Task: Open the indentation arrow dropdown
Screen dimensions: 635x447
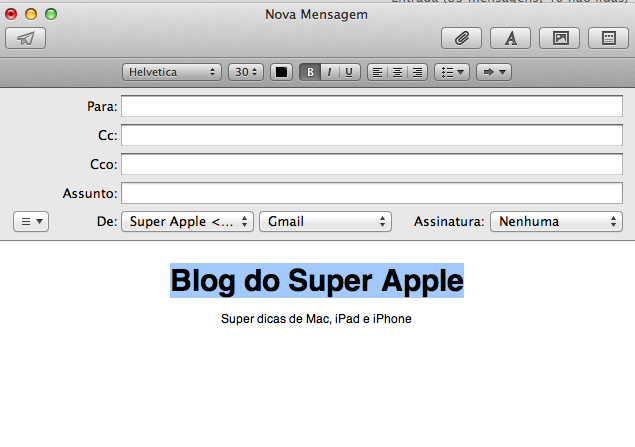Action: pyautogui.click(x=493, y=72)
